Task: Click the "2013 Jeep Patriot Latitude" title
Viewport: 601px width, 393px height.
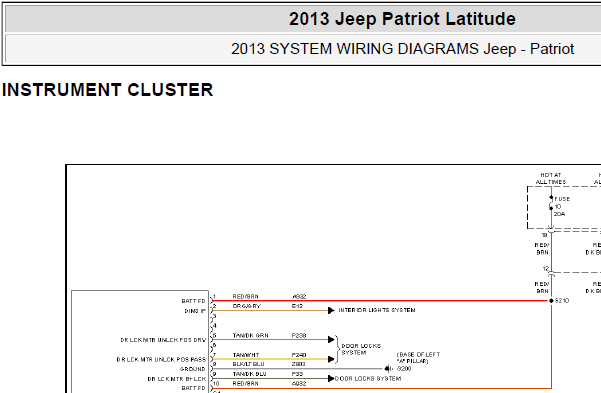Action: [402, 19]
